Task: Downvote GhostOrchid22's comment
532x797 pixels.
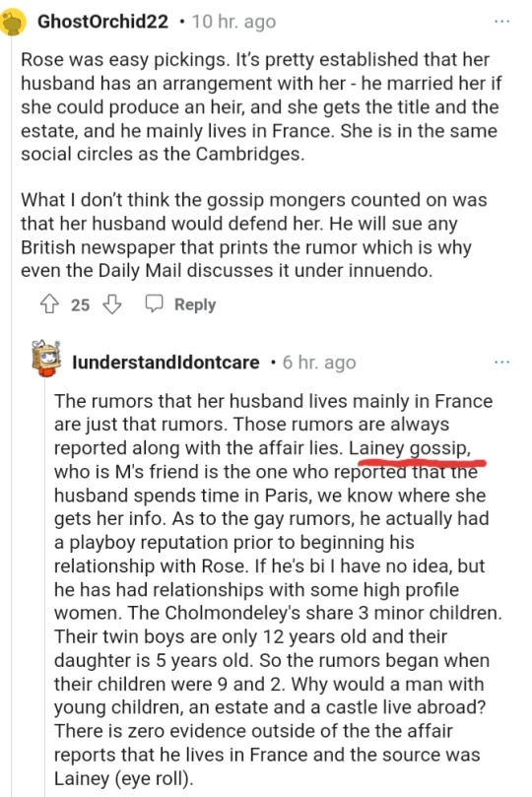Action: (111, 304)
